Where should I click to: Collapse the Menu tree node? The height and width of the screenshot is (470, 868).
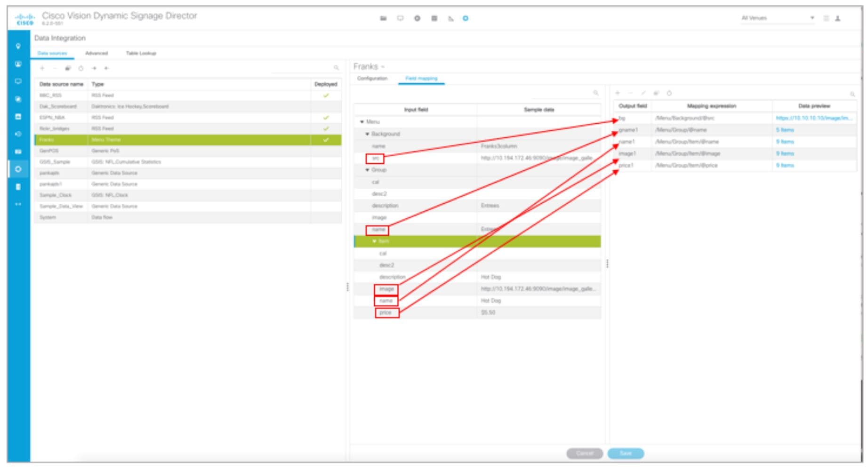coord(362,121)
